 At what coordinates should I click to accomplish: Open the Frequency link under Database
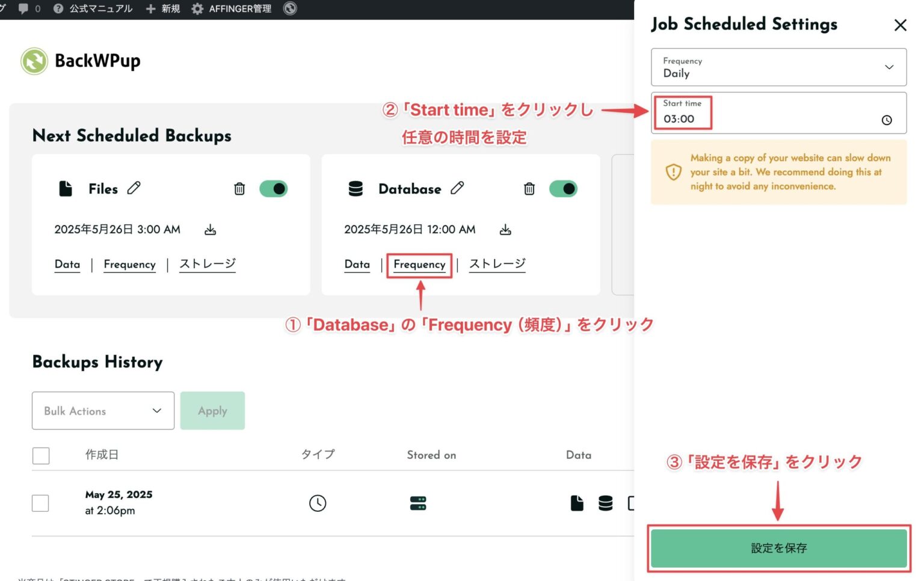pyautogui.click(x=419, y=265)
